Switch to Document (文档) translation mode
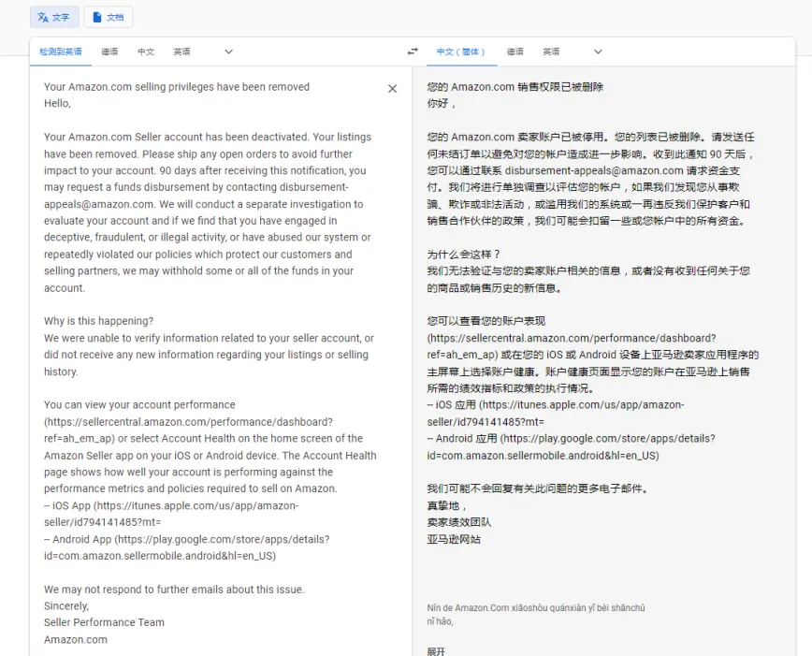Image resolution: width=812 pixels, height=656 pixels. pos(109,17)
